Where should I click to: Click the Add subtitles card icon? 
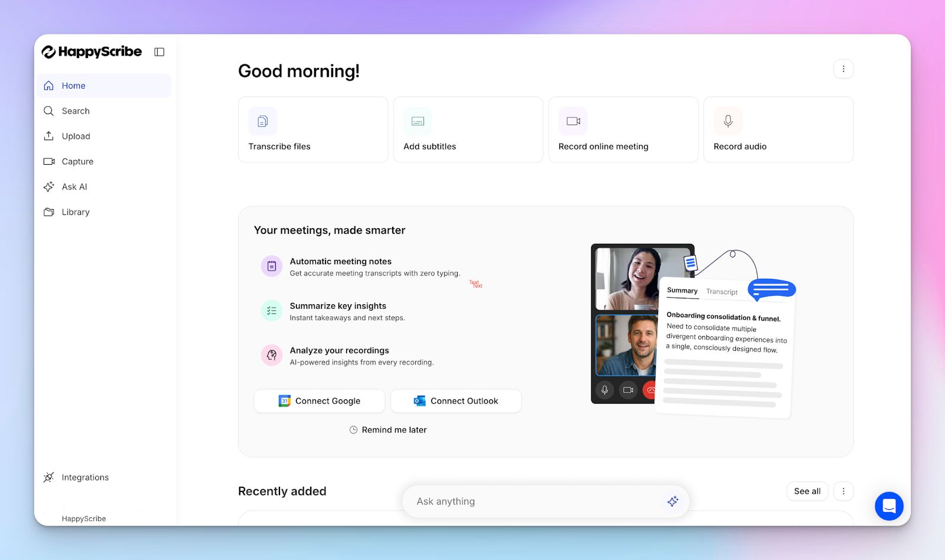418,121
